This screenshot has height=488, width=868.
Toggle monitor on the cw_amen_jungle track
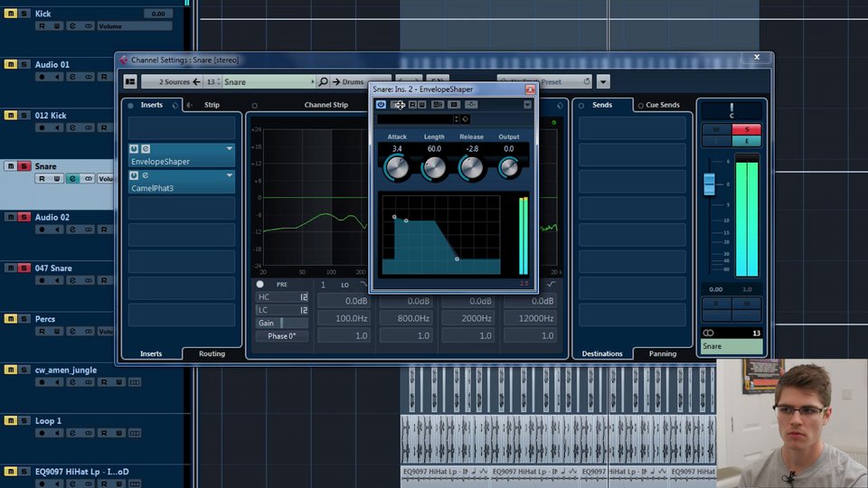coord(57,382)
